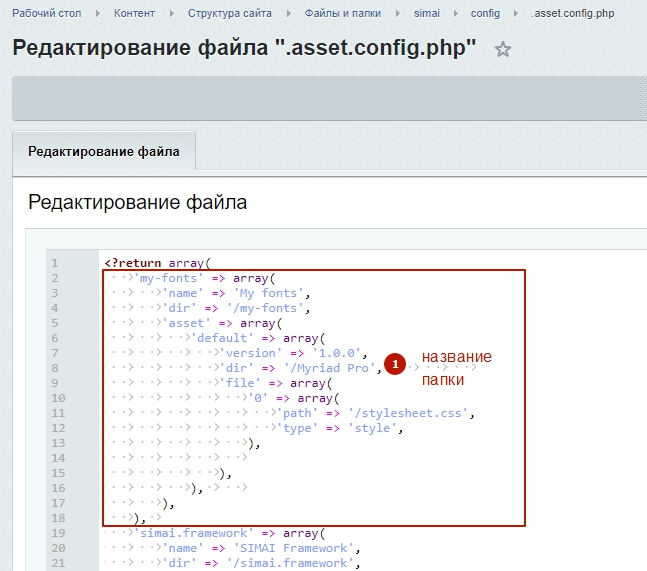Add page to favorites with star icon

[503, 50]
